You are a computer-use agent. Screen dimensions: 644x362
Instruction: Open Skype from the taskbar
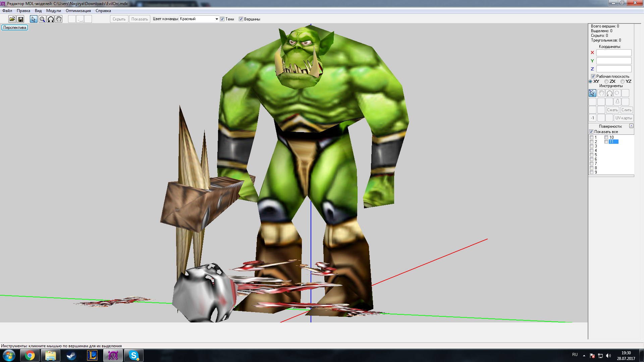click(134, 355)
